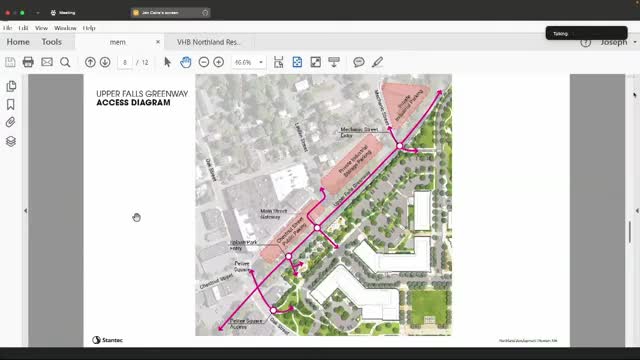This screenshot has height=360, width=640.
Task: Open the File menu
Action: [x=7, y=28]
